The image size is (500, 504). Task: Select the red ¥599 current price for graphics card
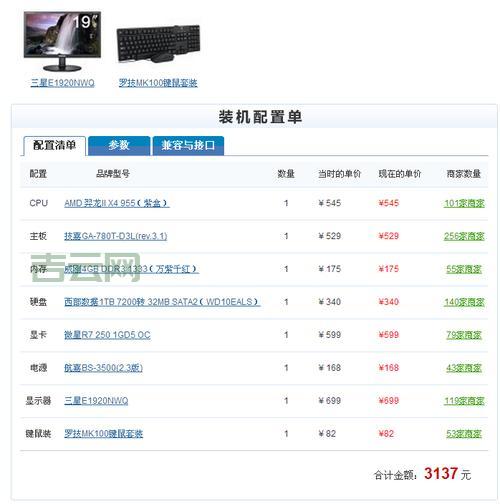389,335
